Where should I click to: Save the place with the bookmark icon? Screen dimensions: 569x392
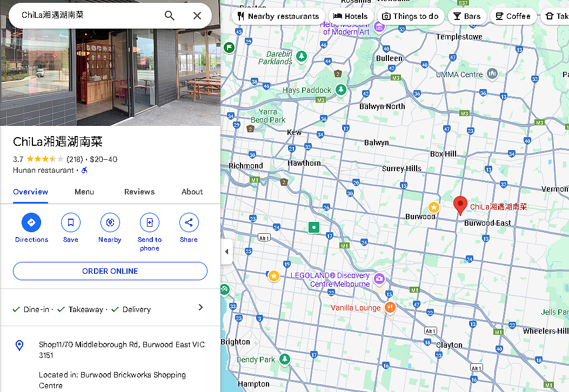click(x=71, y=222)
